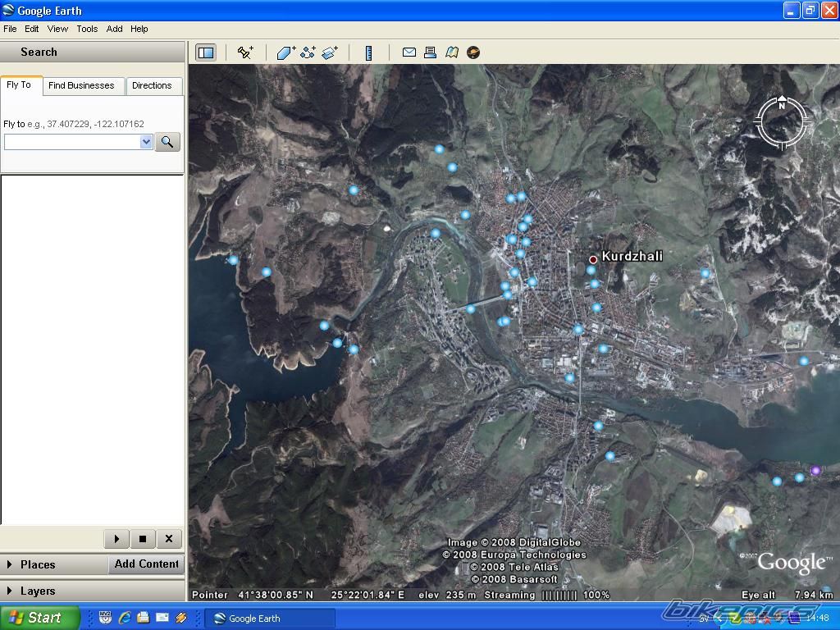Click the Google logo on the map
Screen dimensions: 840x630
click(793, 563)
